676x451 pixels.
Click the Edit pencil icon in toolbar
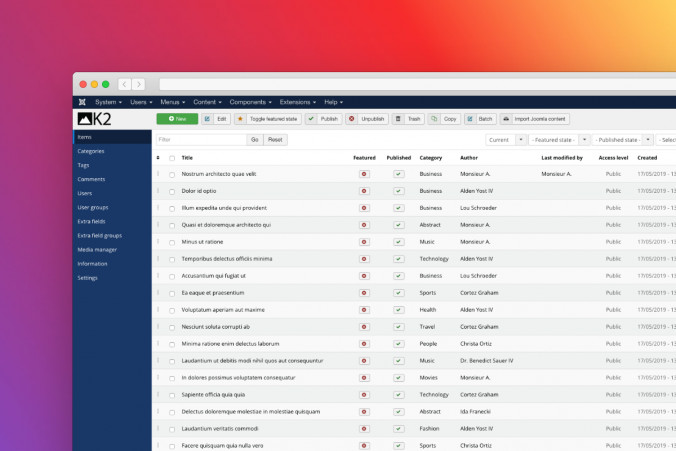point(207,119)
